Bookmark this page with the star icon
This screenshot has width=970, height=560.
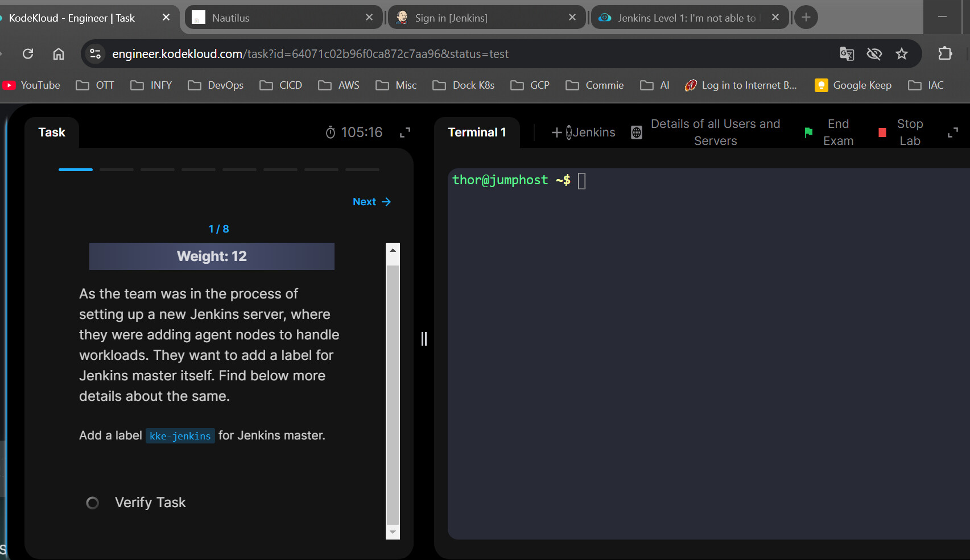(902, 54)
